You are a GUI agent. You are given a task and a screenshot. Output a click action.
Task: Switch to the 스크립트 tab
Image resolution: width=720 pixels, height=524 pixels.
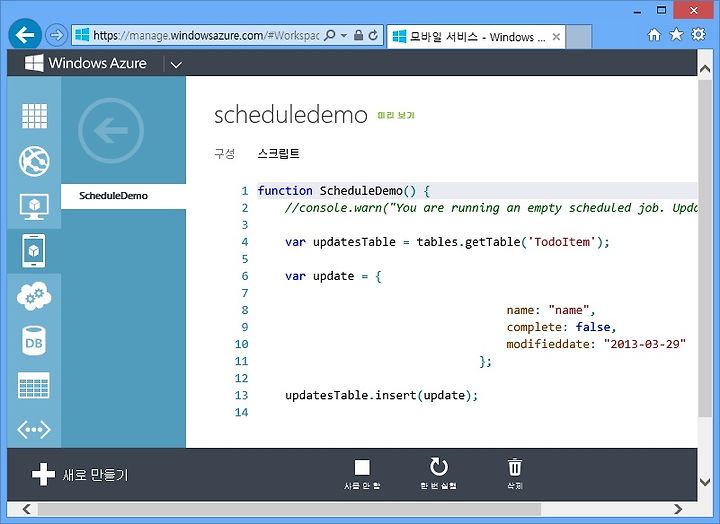(278, 153)
